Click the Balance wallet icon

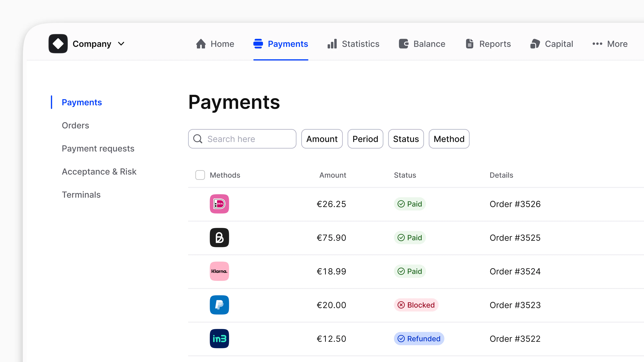coord(404,44)
